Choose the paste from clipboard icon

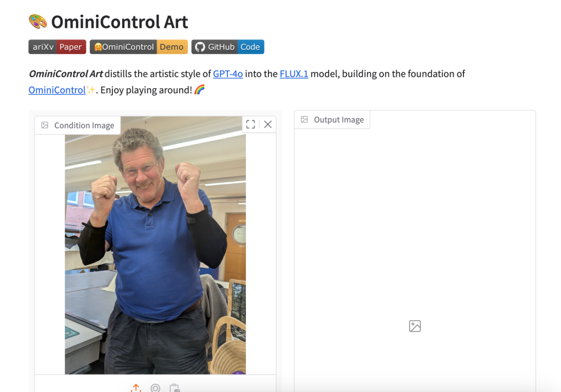(175, 388)
